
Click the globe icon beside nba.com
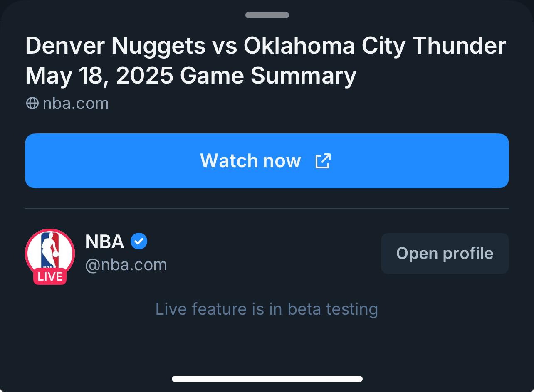point(32,103)
